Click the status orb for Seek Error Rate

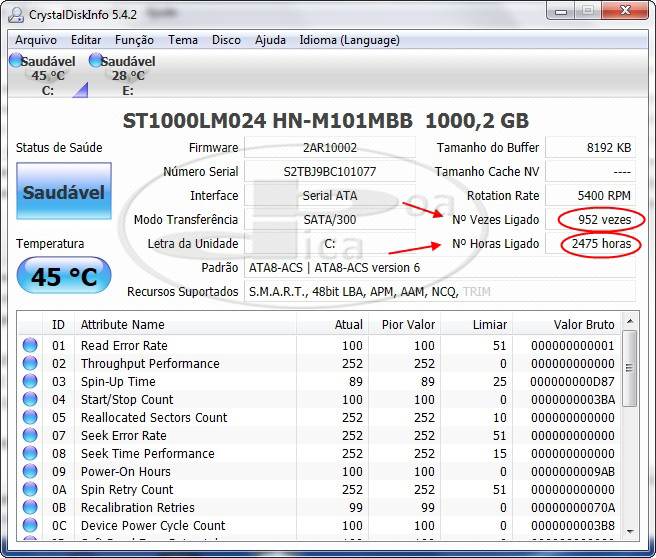[x=30, y=435]
